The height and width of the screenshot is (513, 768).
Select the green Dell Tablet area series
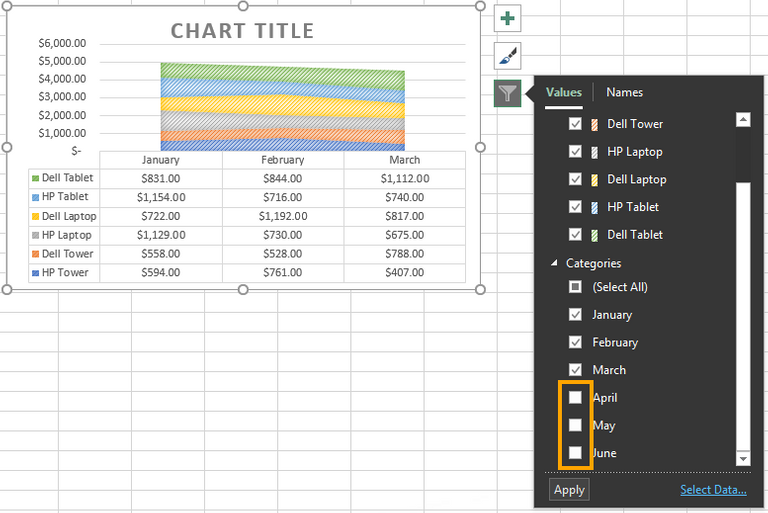(283, 74)
